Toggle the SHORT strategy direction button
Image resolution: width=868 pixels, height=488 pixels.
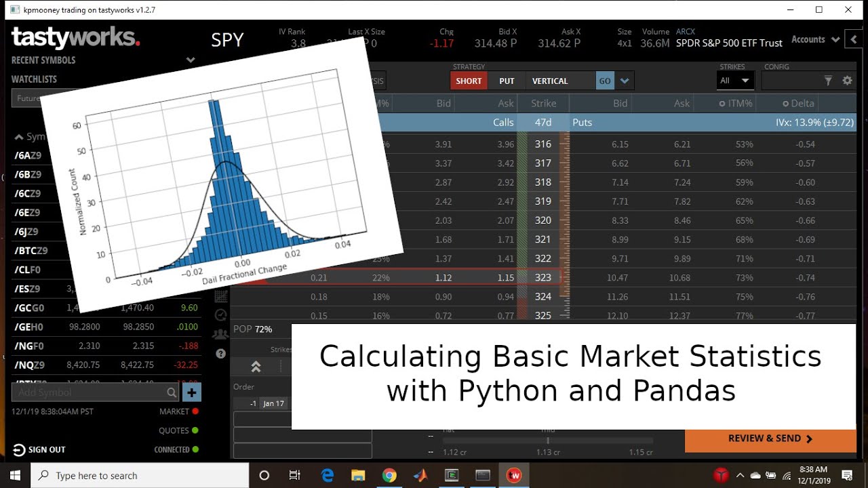pos(469,81)
